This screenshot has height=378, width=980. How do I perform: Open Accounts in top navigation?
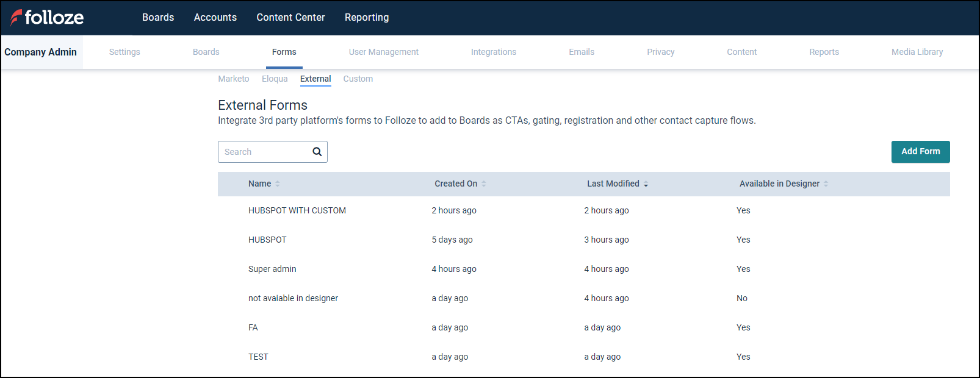(x=215, y=18)
